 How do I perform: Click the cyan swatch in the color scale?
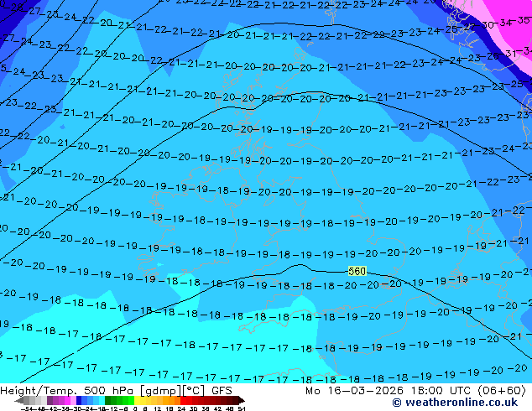tap(102, 400)
